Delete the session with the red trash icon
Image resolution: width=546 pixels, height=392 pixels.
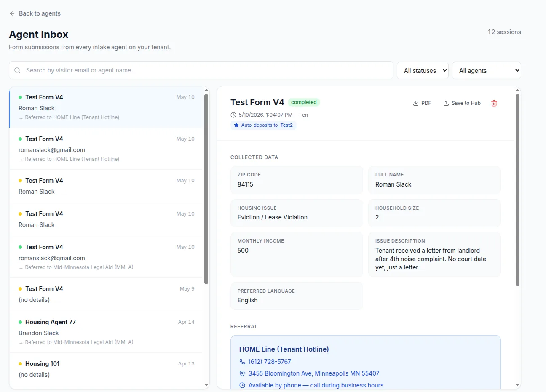[494, 103]
